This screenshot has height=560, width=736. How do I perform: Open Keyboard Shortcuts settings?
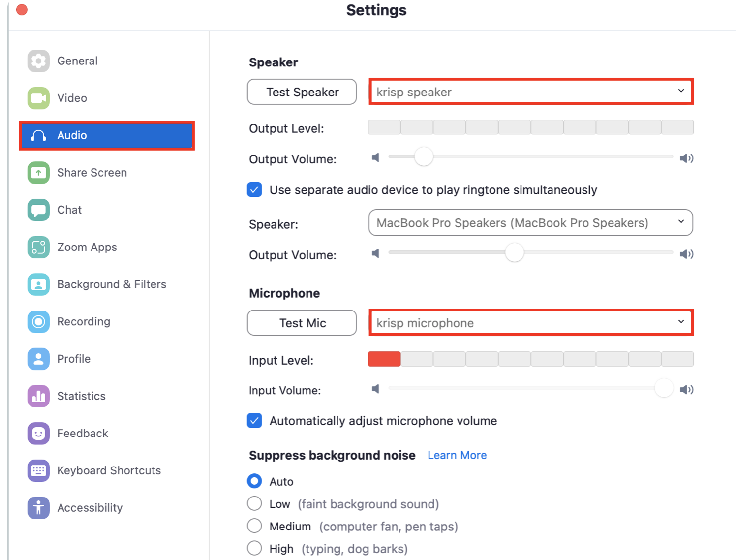(x=38, y=470)
